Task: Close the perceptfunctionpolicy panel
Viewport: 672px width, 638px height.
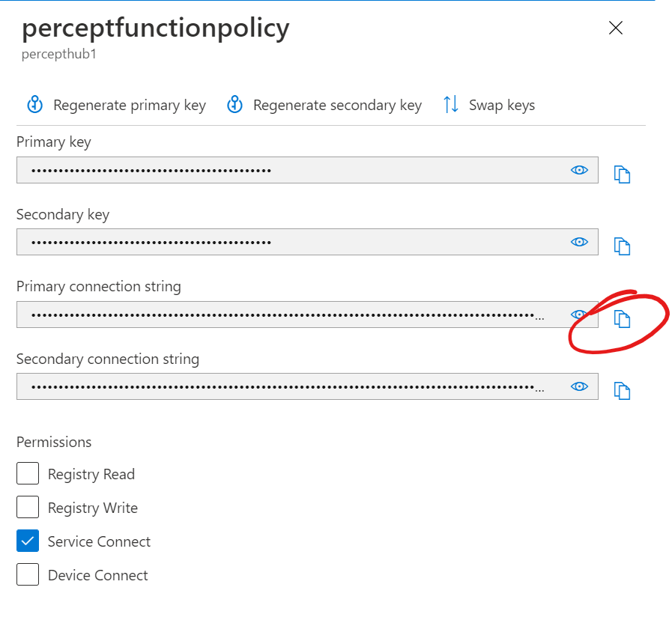Action: click(x=616, y=28)
